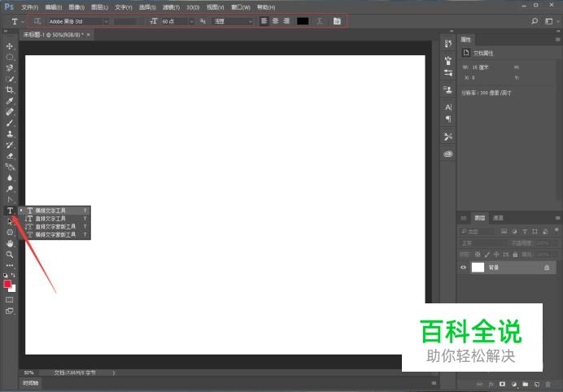Click the black text color swatch

(303, 21)
